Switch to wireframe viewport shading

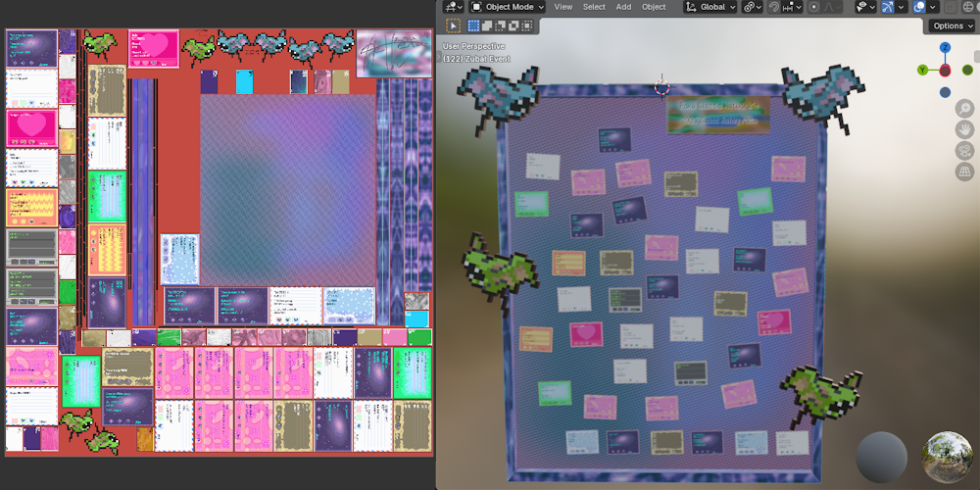[969, 7]
